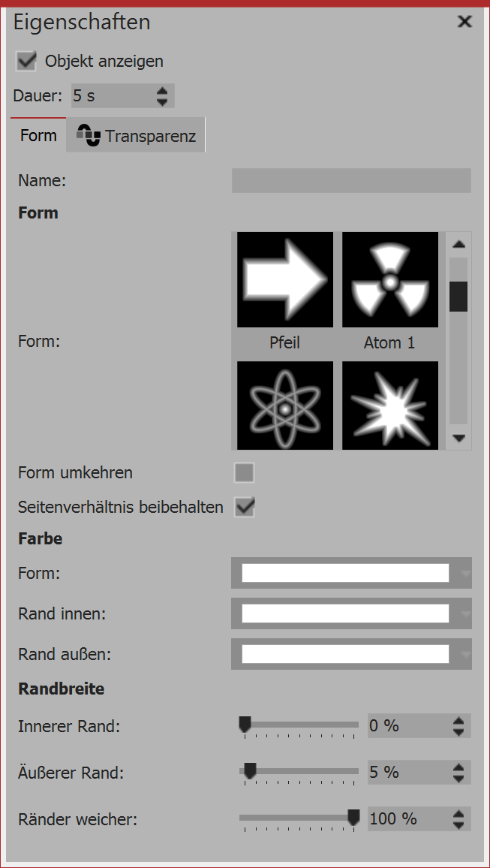
Task: Click inside the Name input field
Action: click(351, 180)
